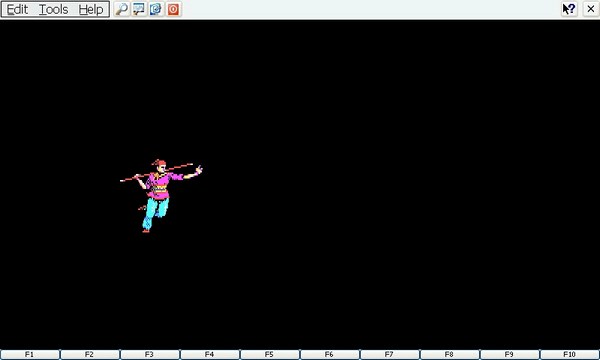Viewport: 600px width, 360px height.
Task: Click the F3 function key button
Action: click(150, 355)
